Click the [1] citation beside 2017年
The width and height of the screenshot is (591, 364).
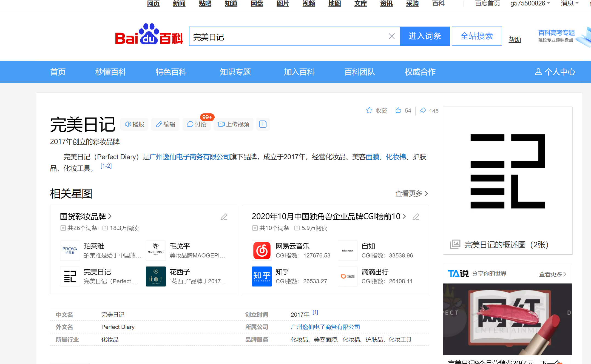click(x=316, y=312)
